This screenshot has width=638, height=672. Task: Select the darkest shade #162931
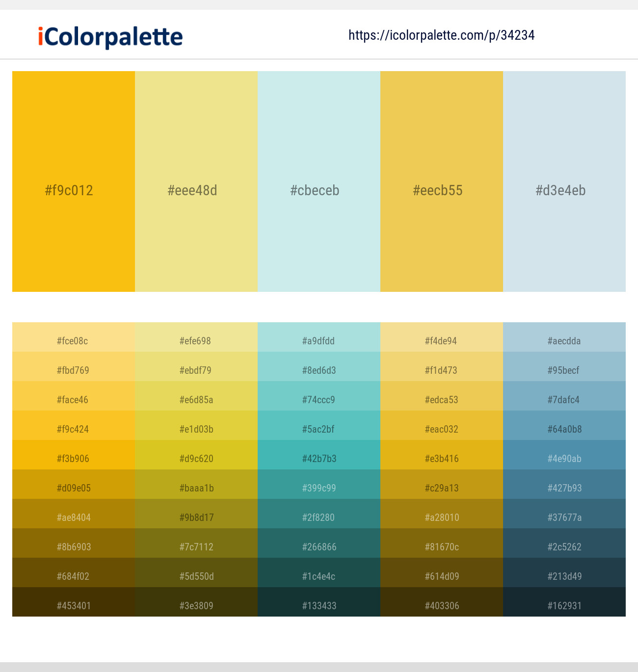564,606
